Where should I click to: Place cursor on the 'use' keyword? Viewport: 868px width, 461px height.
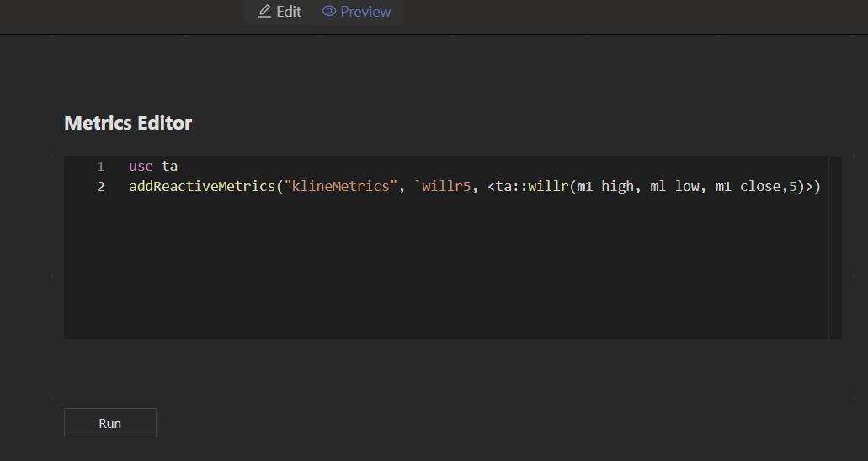tap(141, 167)
